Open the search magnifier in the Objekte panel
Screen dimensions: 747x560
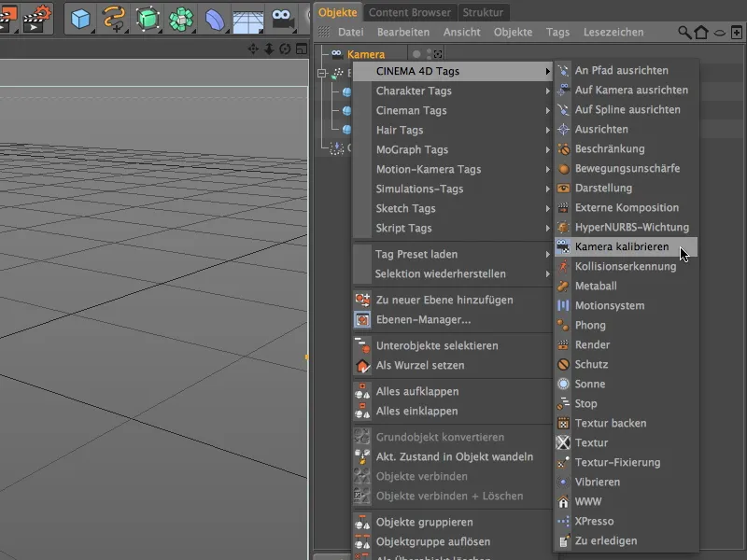coord(684,32)
